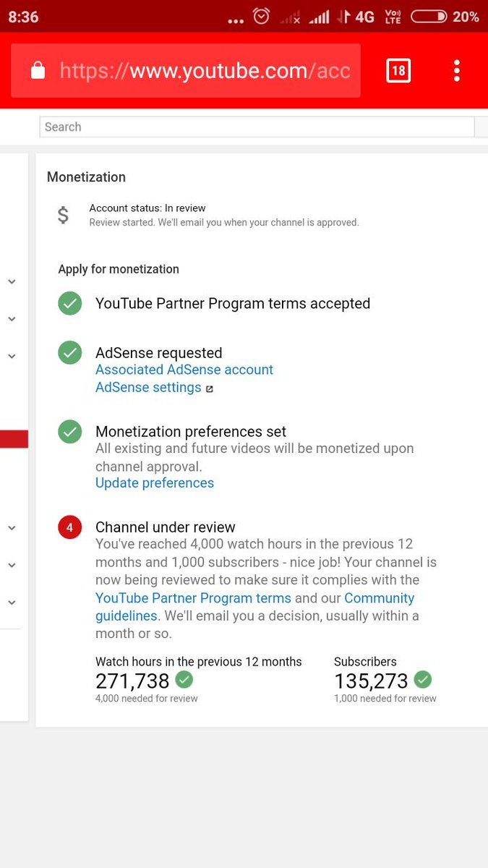The width and height of the screenshot is (488, 868).
Task: Click the search button next to Search field
Action: point(481,127)
